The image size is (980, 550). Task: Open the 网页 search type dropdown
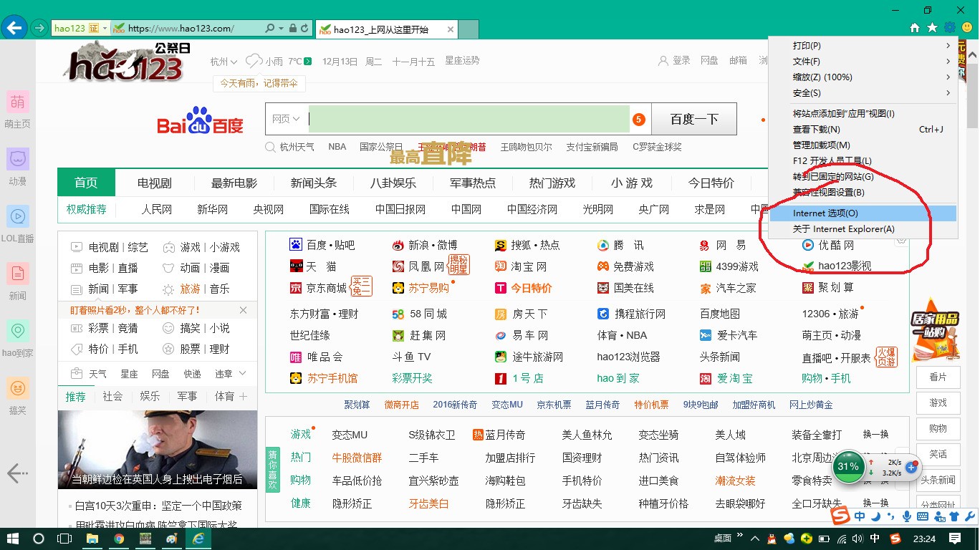point(286,120)
